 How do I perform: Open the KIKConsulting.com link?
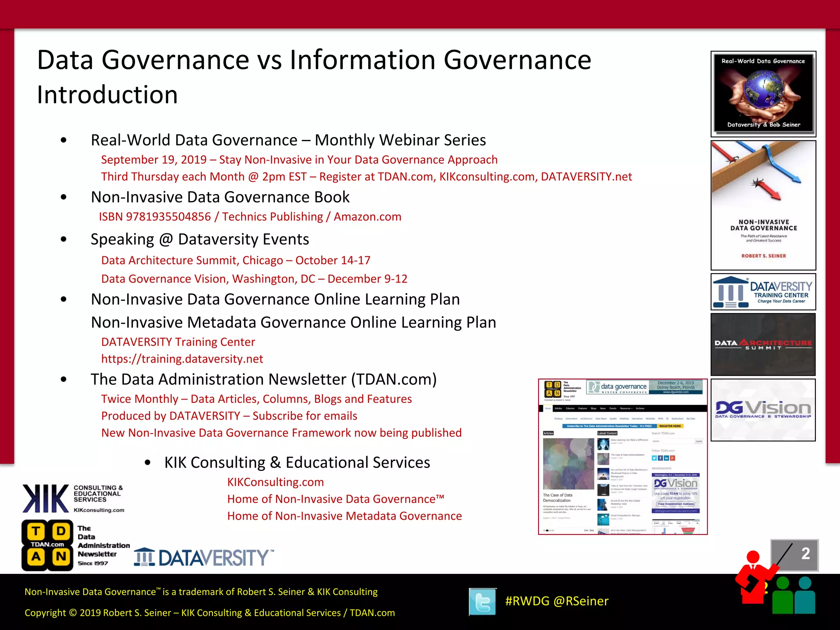276,482
